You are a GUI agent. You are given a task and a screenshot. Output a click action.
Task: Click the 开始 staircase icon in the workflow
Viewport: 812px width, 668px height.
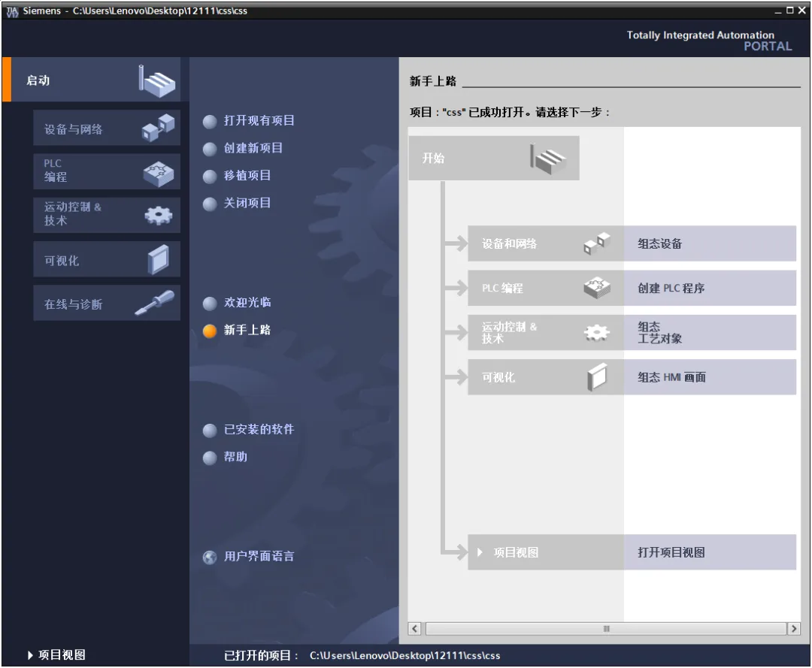pyautogui.click(x=548, y=159)
